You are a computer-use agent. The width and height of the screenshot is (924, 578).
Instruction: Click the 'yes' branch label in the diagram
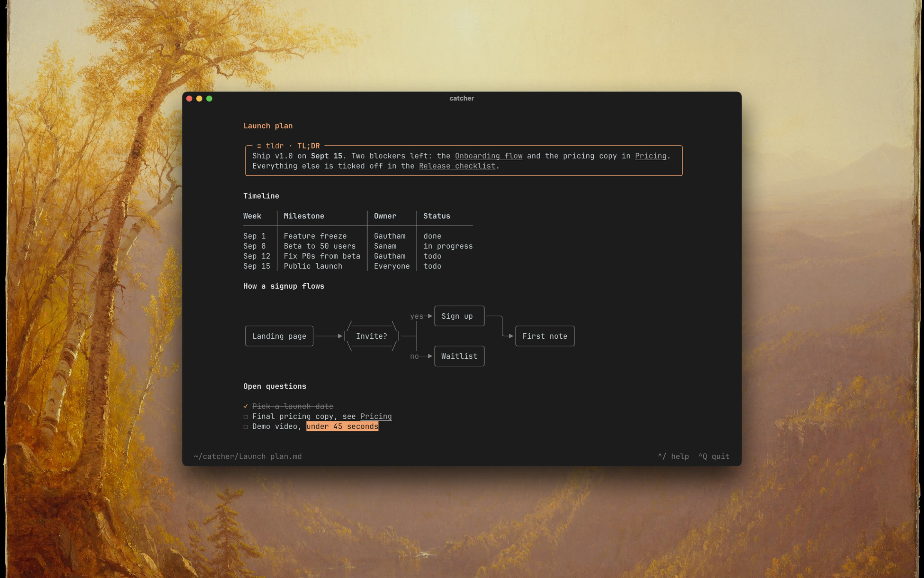coord(417,316)
